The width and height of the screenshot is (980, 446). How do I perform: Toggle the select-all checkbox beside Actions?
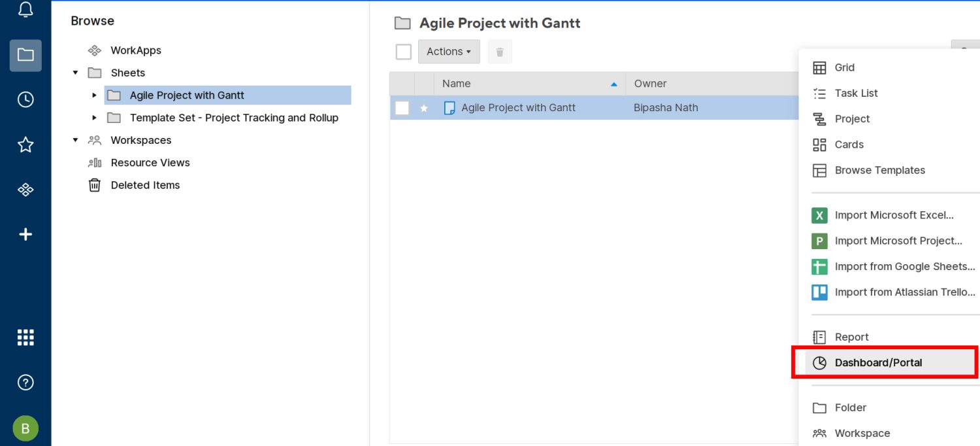404,52
